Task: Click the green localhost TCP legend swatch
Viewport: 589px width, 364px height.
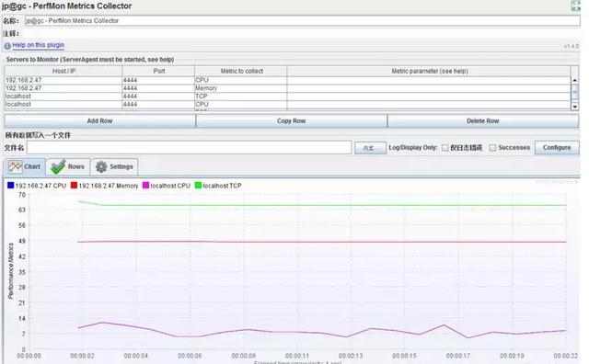Action: click(x=198, y=186)
